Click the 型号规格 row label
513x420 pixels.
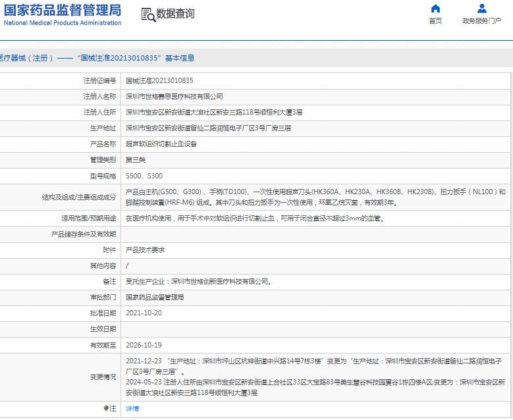click(103, 176)
